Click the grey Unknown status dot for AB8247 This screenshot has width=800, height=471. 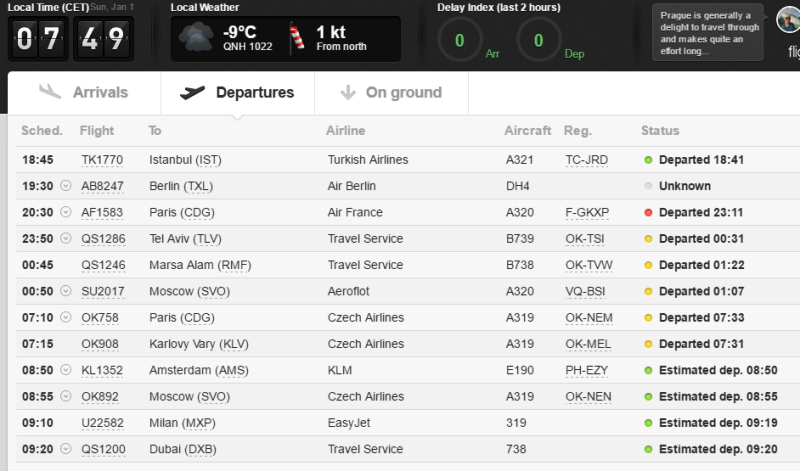648,186
